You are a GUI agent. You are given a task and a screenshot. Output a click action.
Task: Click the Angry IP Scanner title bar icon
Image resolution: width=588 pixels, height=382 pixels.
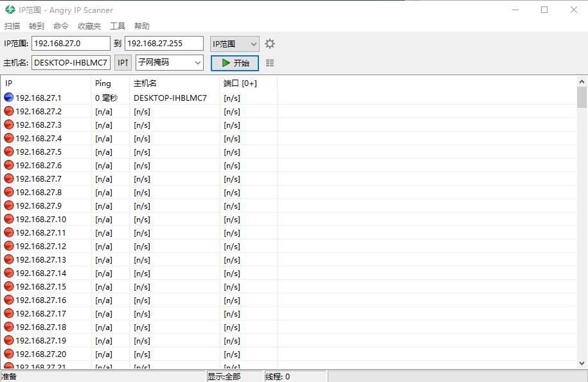(9, 10)
